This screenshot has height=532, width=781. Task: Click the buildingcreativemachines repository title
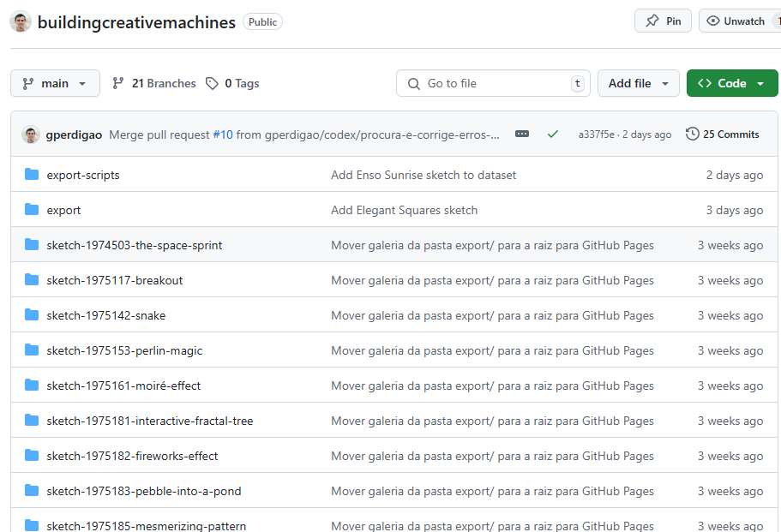pos(136,22)
